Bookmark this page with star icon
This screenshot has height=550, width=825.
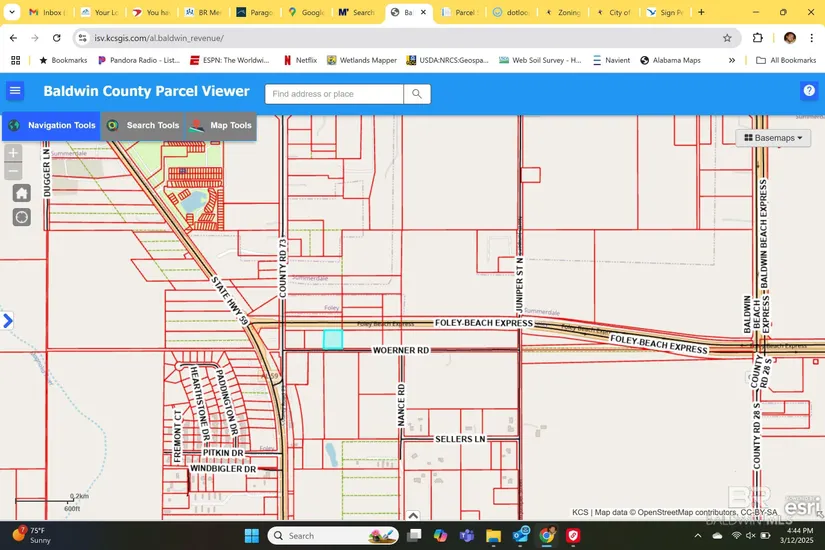coord(727,38)
